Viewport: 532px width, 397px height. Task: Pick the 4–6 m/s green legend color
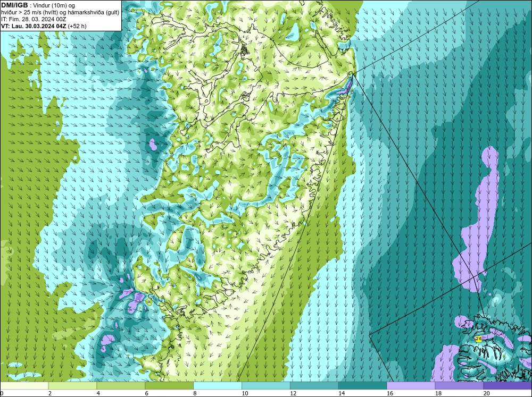[121, 386]
